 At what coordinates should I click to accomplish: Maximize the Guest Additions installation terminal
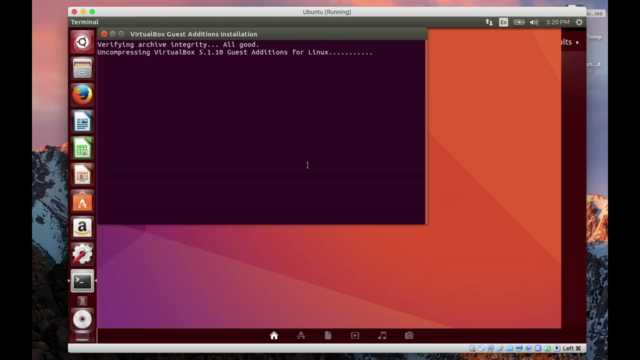point(121,34)
